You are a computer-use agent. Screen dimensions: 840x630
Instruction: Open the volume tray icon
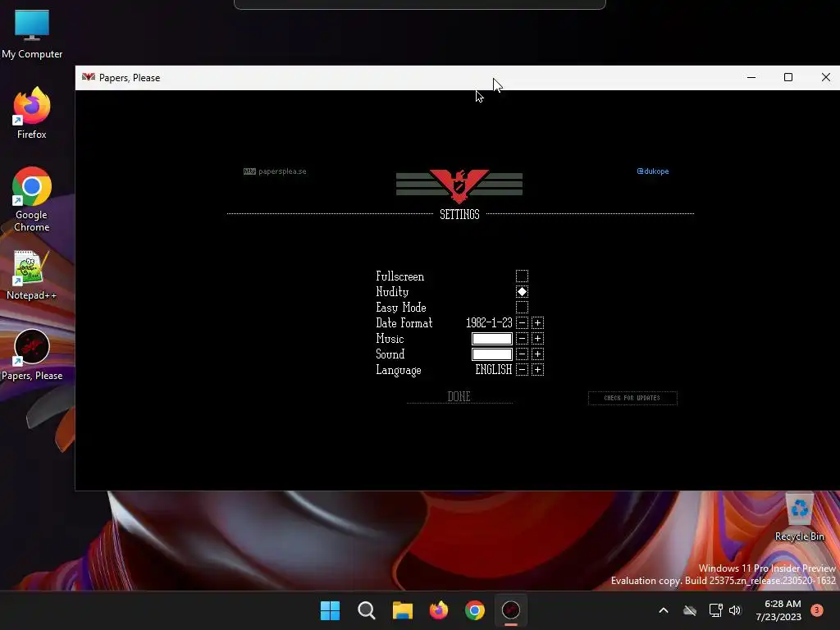[x=735, y=610]
